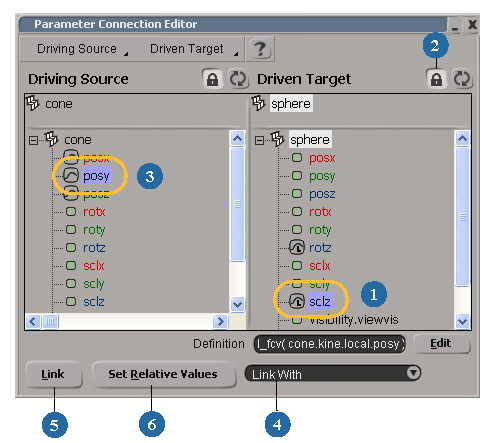
Task: Refresh the Driven Target pane
Action: (x=462, y=79)
